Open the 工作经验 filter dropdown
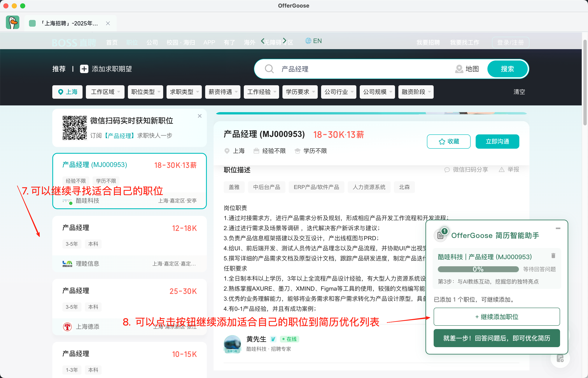The image size is (588, 378). [x=261, y=92]
